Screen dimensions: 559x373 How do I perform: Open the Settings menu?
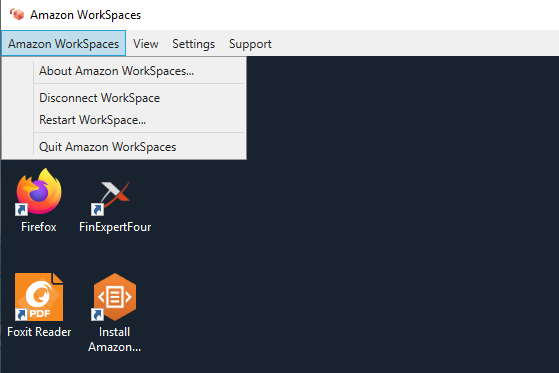click(x=194, y=44)
